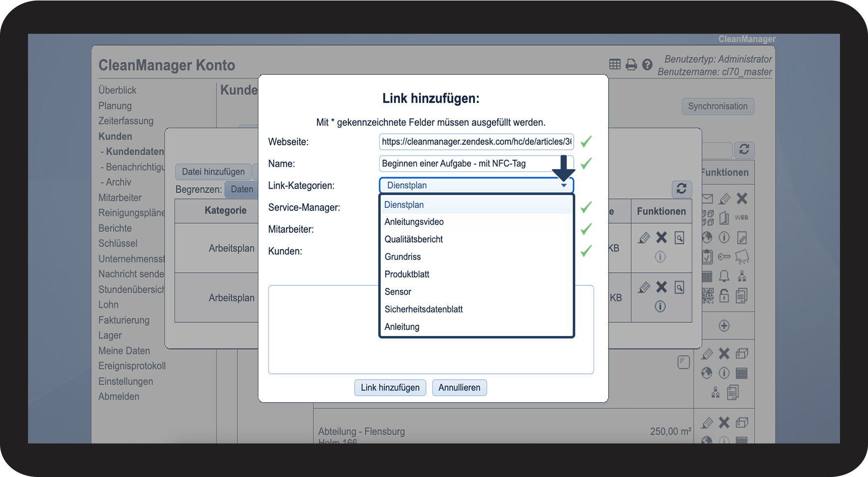Open Meine Daten in the sidebar
This screenshot has height=477, width=868.
(x=124, y=351)
